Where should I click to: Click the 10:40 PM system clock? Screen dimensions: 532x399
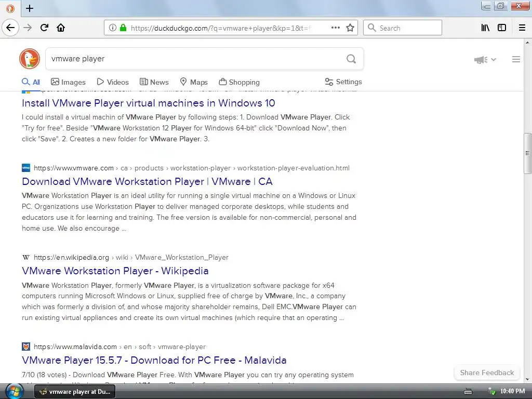coord(512,391)
